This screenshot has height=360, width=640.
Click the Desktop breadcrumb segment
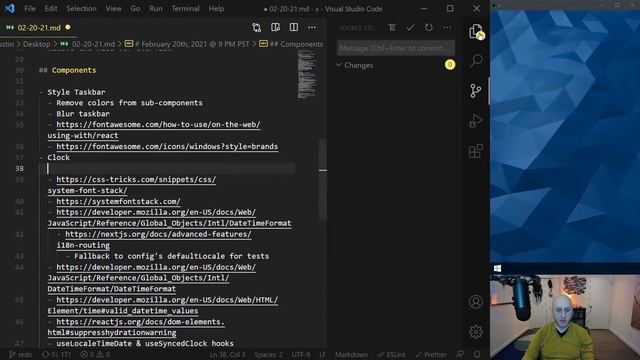pyautogui.click(x=36, y=44)
